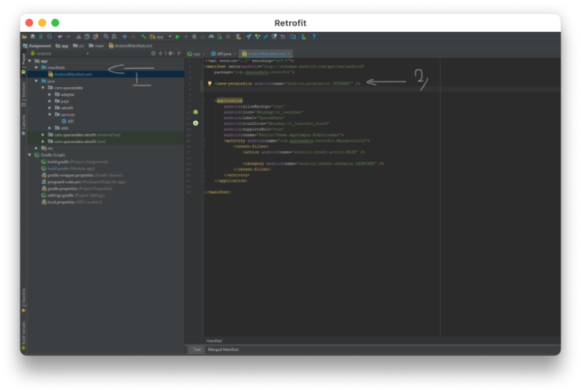
Task: Open the Merged Manifest tab
Action: pyautogui.click(x=223, y=350)
